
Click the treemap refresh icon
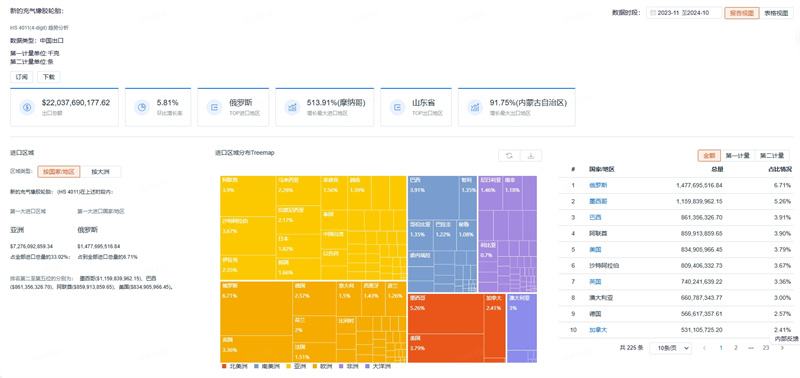click(509, 156)
